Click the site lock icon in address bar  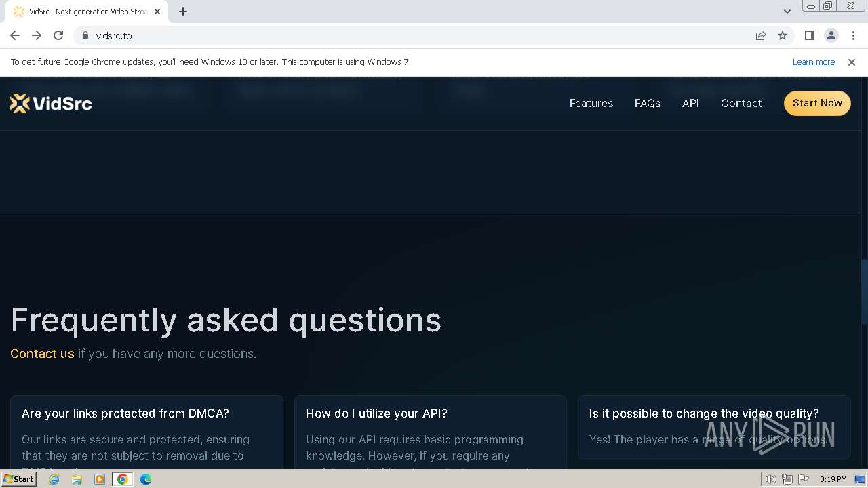click(x=85, y=35)
